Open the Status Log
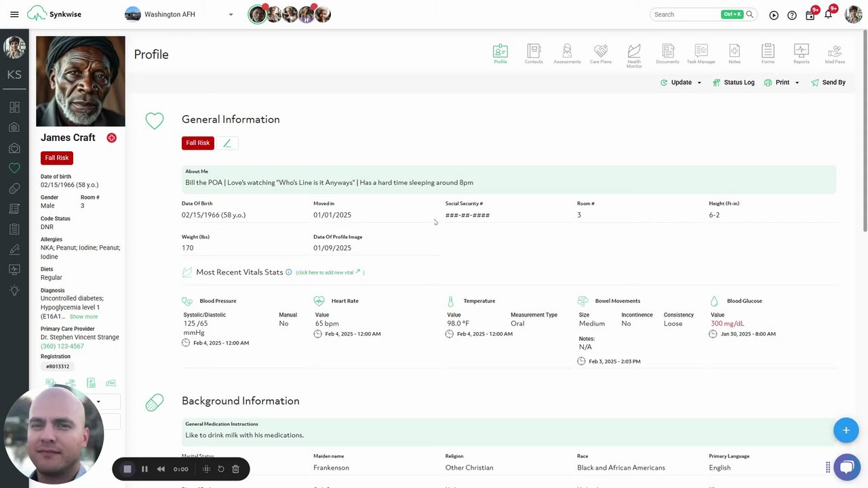 click(x=734, y=83)
